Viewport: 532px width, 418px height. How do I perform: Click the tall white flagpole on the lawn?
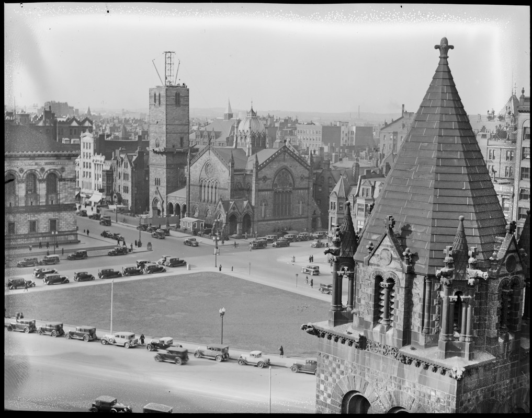[111, 306]
